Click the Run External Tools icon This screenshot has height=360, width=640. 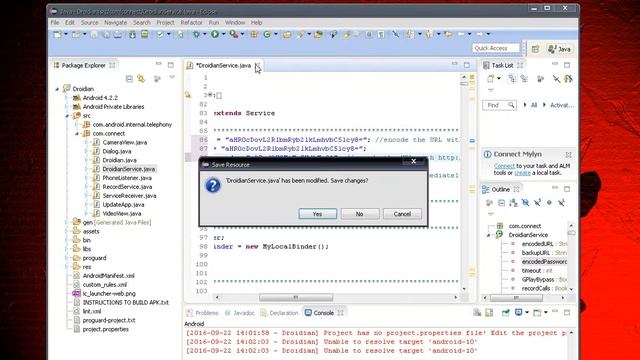(233, 35)
